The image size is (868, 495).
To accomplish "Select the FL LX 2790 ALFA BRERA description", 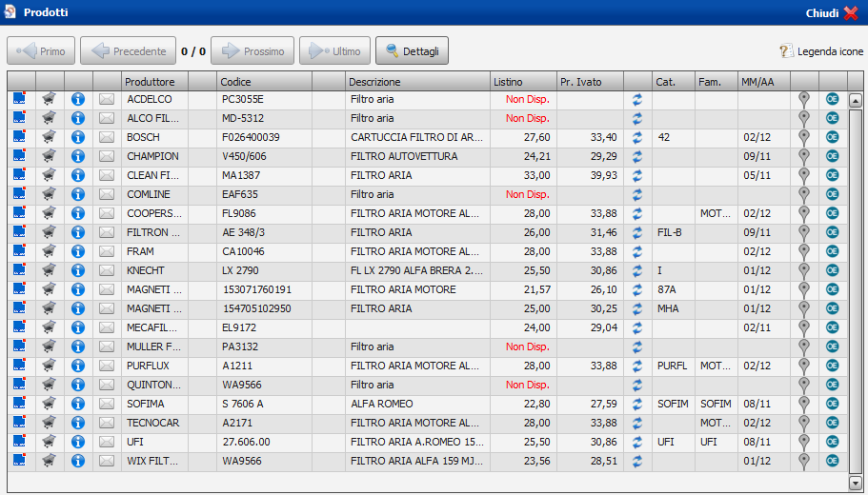I will [417, 270].
